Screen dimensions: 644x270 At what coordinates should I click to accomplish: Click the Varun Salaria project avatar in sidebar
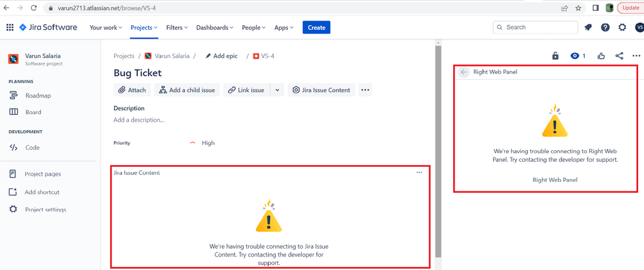pyautogui.click(x=13, y=59)
